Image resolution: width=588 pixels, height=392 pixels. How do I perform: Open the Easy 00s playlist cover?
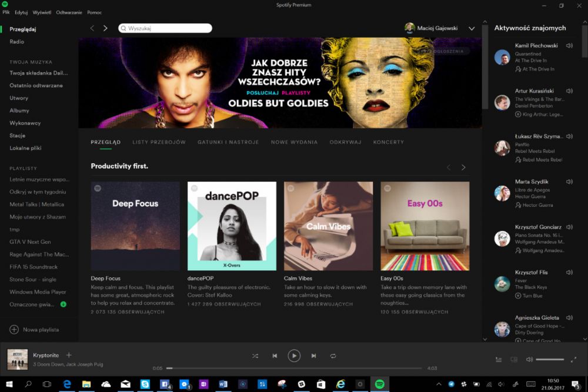(x=425, y=226)
